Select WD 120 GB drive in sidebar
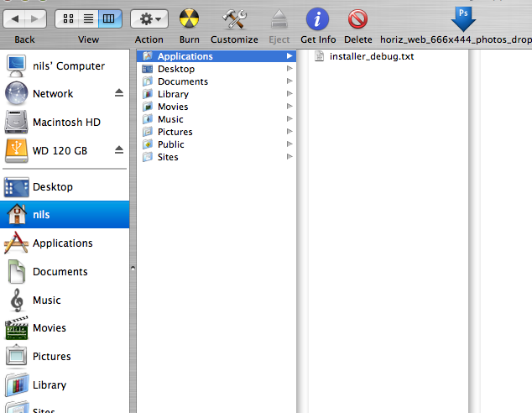The height and width of the screenshot is (413, 532). pos(65,150)
